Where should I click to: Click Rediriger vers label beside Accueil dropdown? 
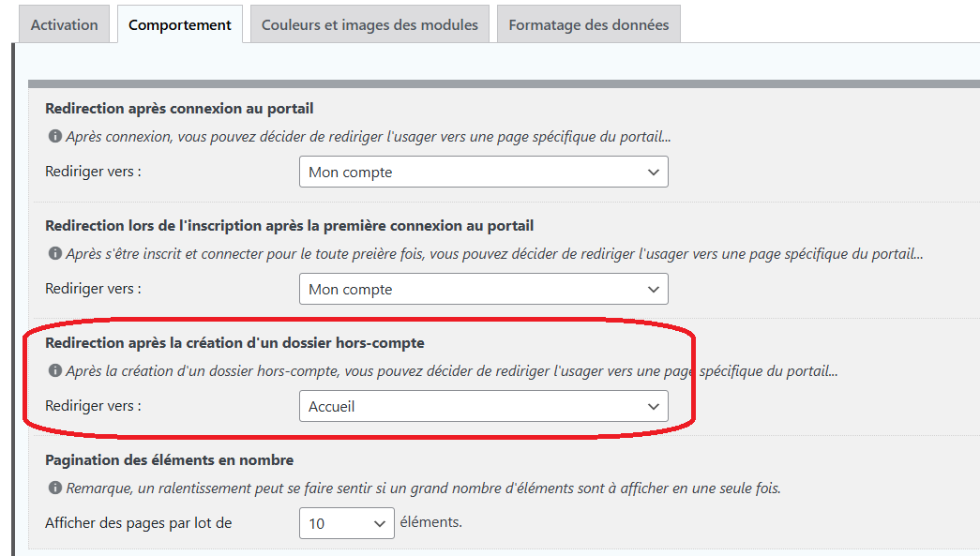(93, 406)
